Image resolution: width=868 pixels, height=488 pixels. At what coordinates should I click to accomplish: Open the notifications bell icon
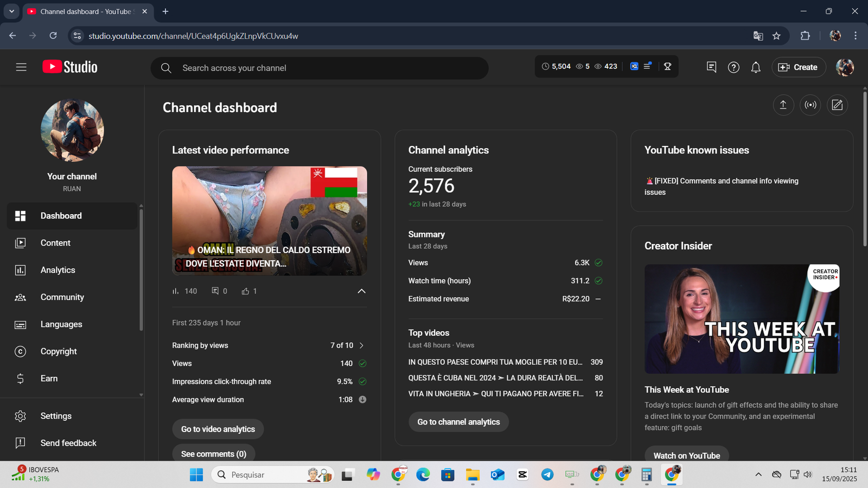tap(755, 67)
